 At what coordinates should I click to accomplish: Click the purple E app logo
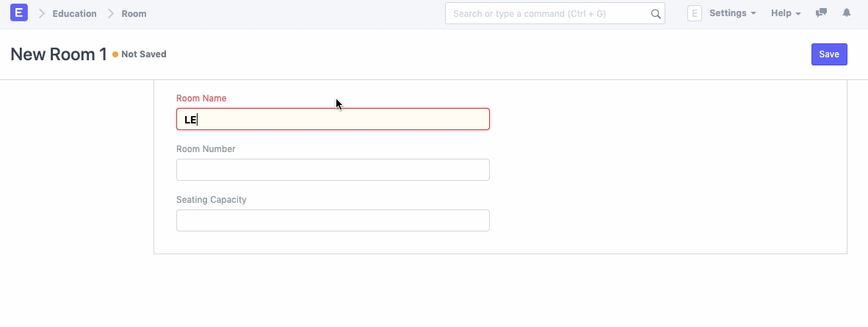point(19,13)
